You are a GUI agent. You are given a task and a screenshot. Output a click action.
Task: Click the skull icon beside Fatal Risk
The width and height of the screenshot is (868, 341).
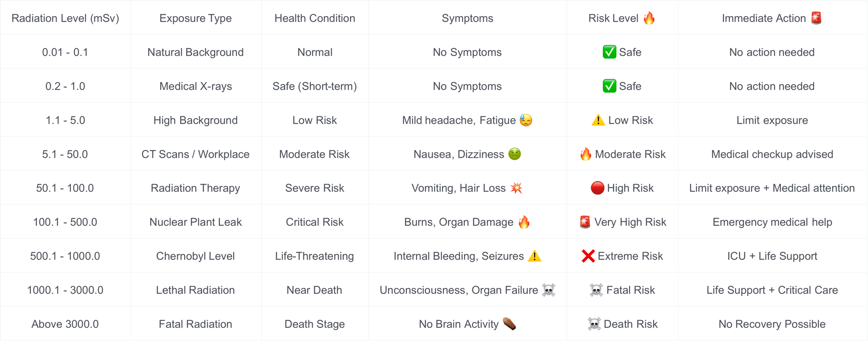click(x=596, y=290)
